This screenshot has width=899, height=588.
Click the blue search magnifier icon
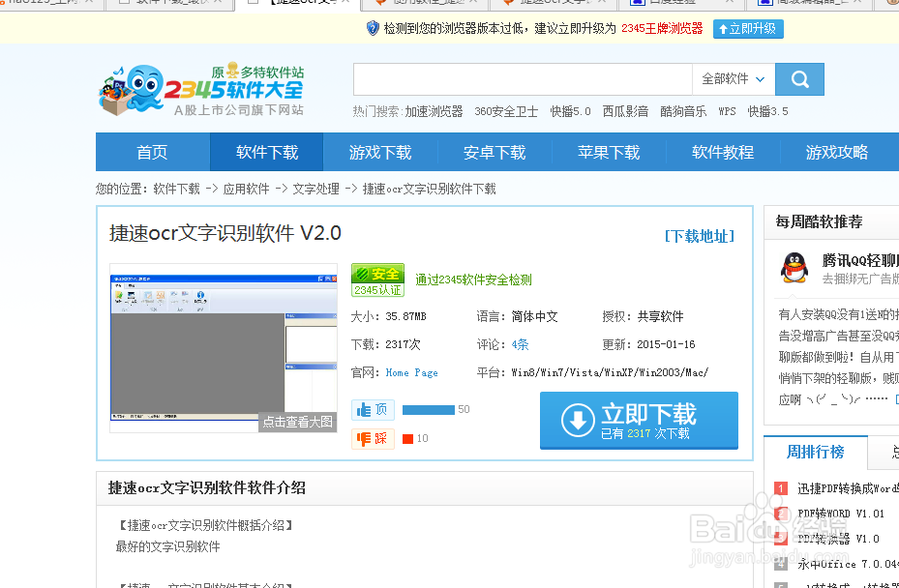click(x=799, y=79)
